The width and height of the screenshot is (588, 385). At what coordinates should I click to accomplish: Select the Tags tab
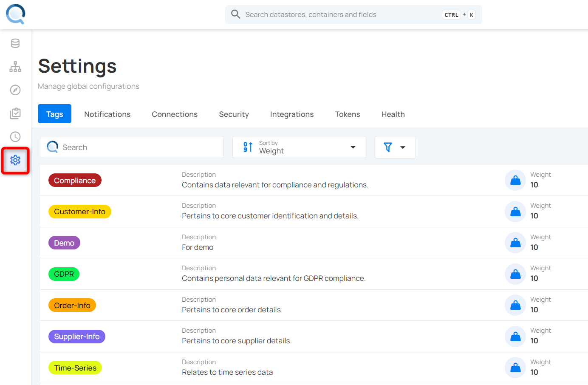(x=54, y=114)
